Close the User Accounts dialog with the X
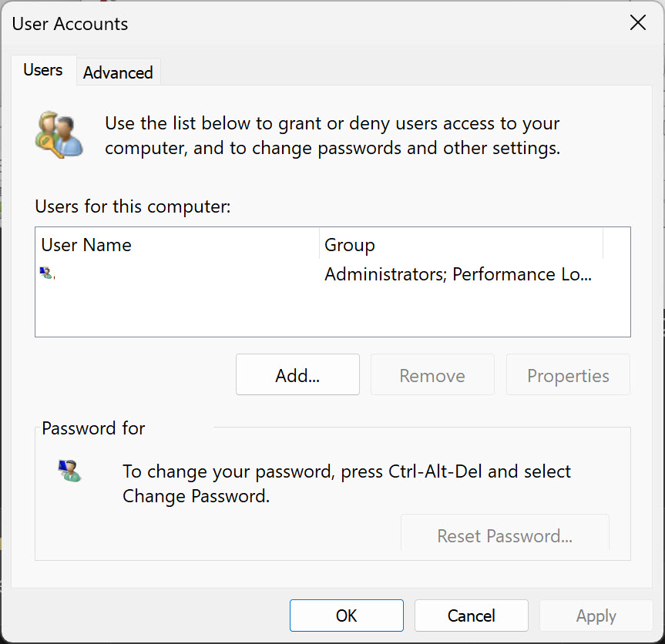Image resolution: width=665 pixels, height=644 pixels. (x=637, y=23)
